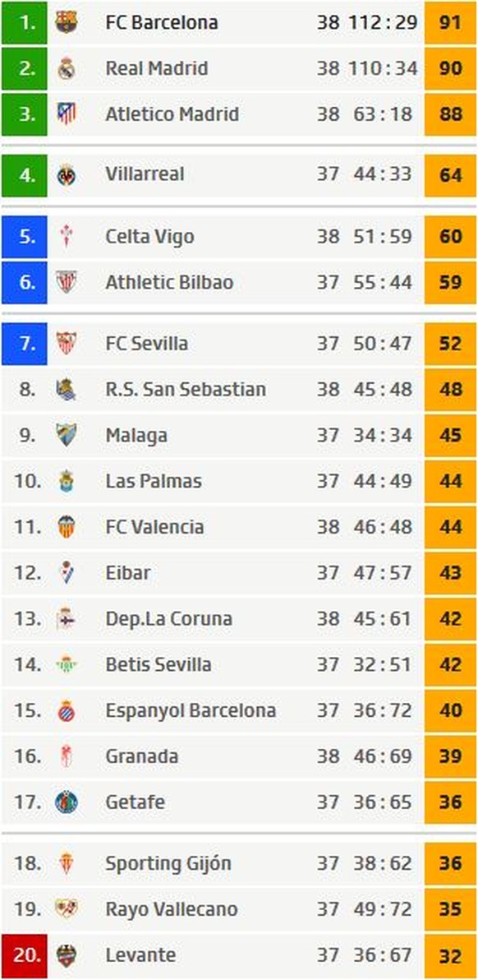
Task: Click the Espanyol Barcelona crest icon
Action: tap(67, 710)
